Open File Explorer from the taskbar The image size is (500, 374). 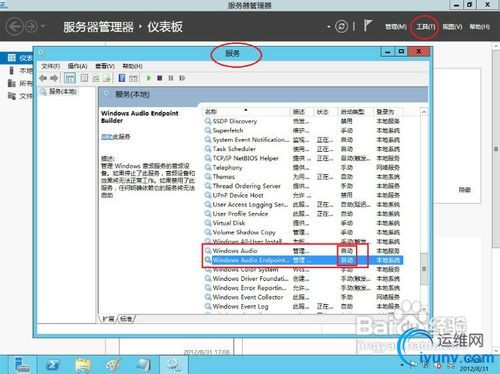(x=83, y=365)
